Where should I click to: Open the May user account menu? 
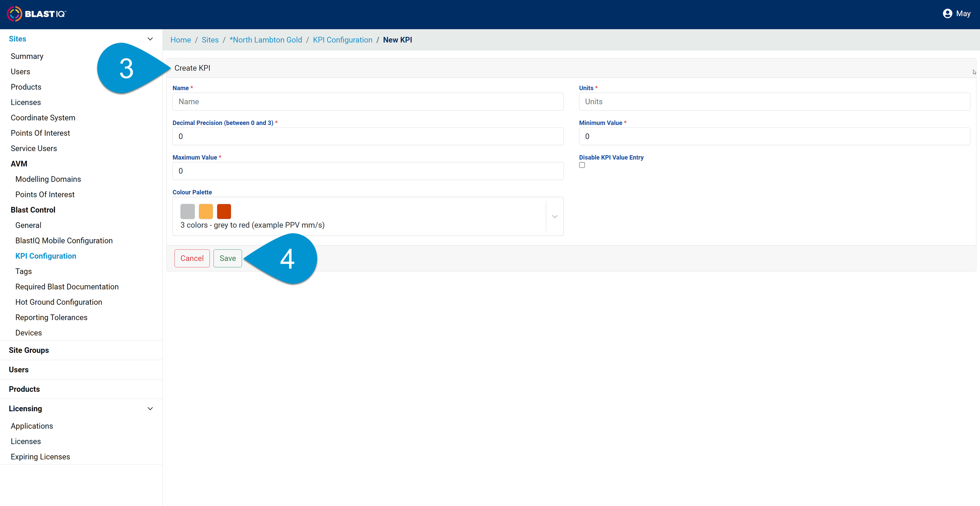tap(956, 14)
